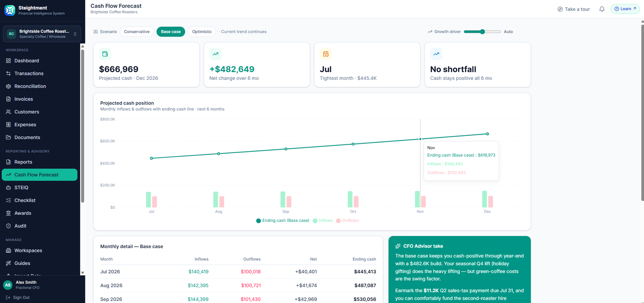Click the No shortfall card heading
The image size is (644, 303).
click(x=453, y=69)
